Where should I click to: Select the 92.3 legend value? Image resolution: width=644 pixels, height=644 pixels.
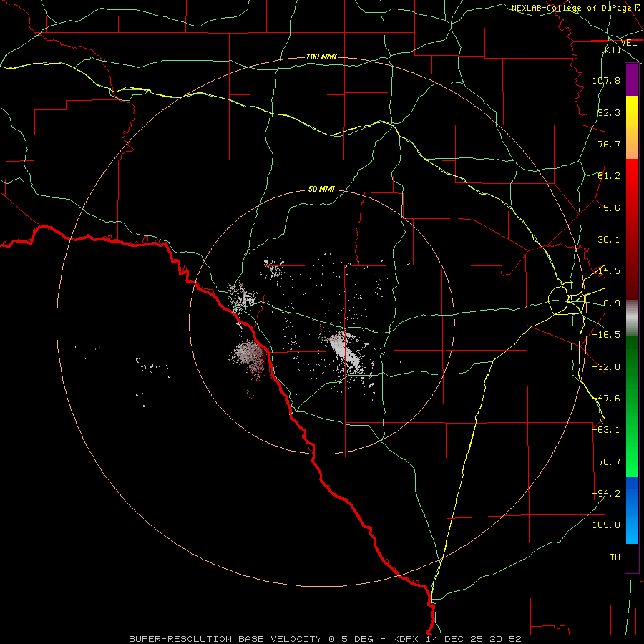(x=609, y=112)
